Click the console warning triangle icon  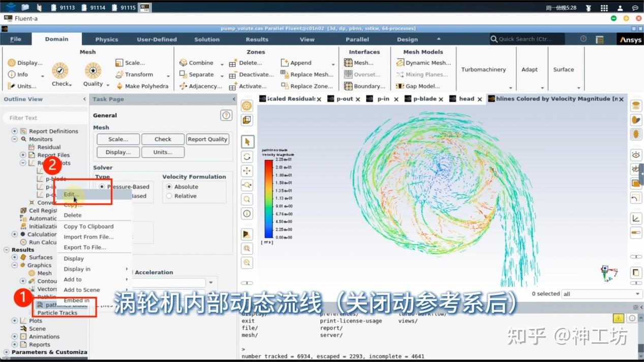618,318
